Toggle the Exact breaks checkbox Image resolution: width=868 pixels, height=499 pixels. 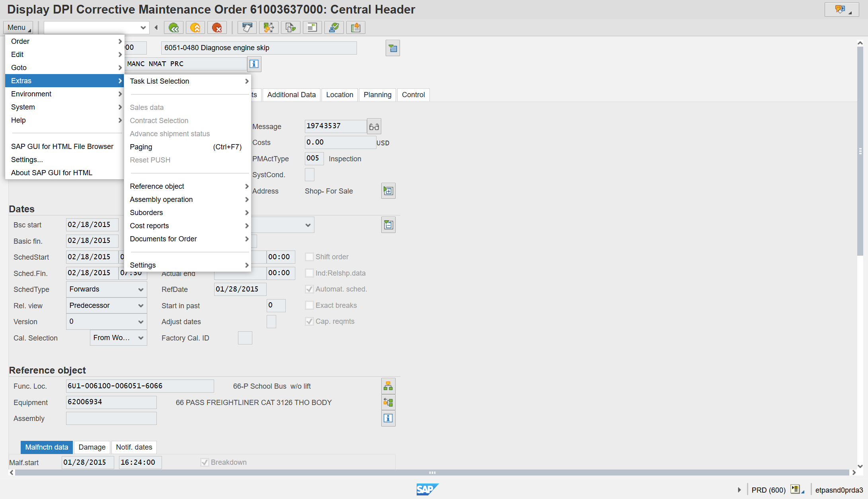(309, 305)
